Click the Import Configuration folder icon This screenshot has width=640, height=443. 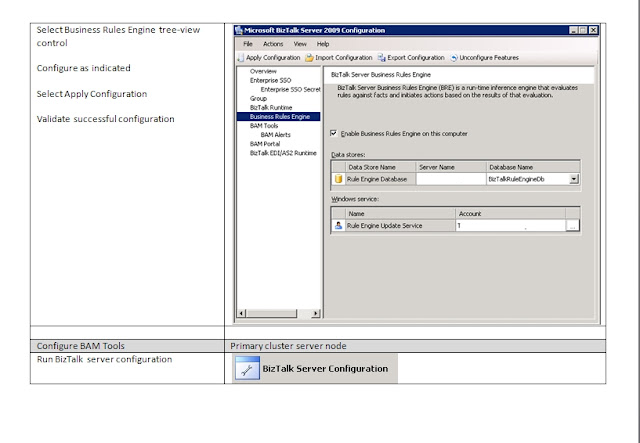[x=309, y=58]
